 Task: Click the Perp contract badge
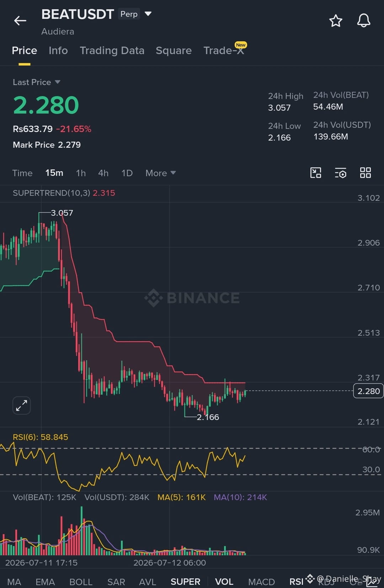click(129, 14)
